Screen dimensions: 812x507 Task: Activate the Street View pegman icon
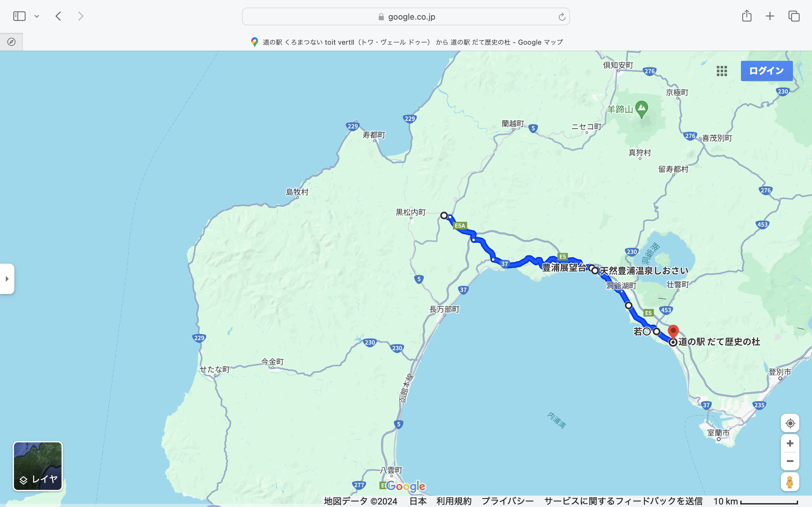click(x=790, y=482)
